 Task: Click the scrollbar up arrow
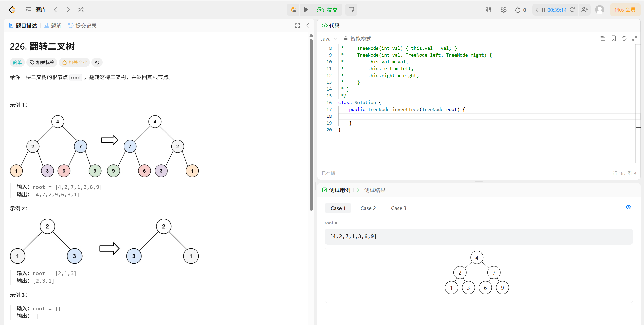[311, 35]
